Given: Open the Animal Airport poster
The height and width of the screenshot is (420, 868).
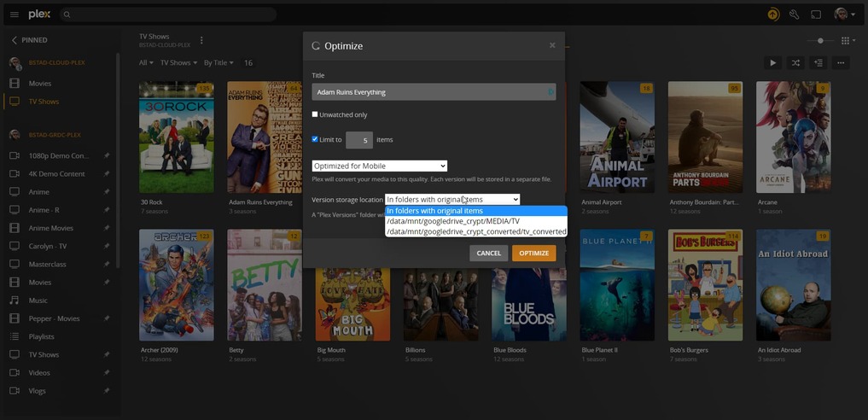Looking at the screenshot, I should coord(617,137).
